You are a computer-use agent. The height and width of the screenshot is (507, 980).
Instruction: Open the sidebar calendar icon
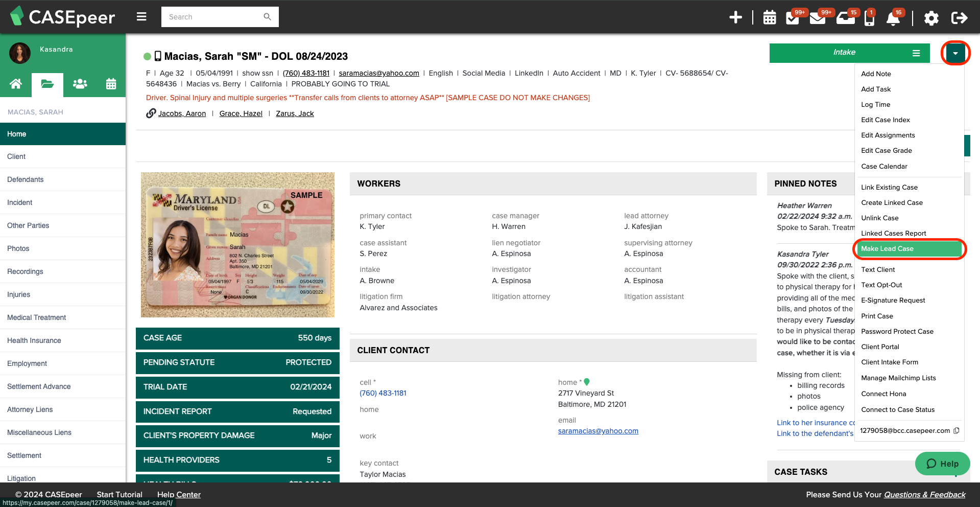point(111,84)
